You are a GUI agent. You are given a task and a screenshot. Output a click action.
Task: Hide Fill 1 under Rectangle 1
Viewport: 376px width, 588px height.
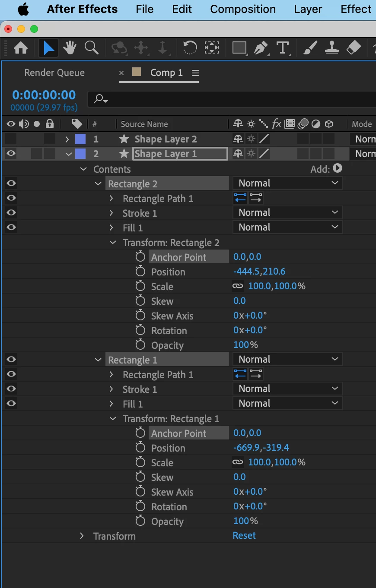(11, 403)
